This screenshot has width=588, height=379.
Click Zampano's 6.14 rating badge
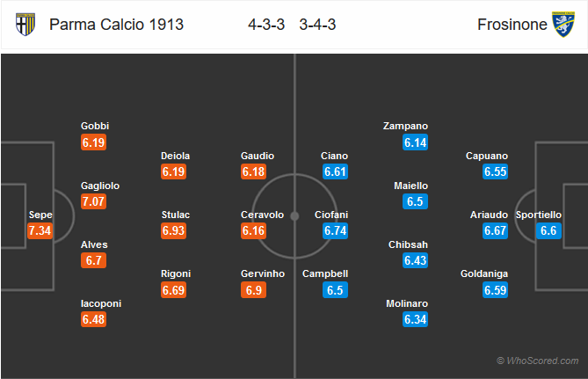[x=415, y=142]
